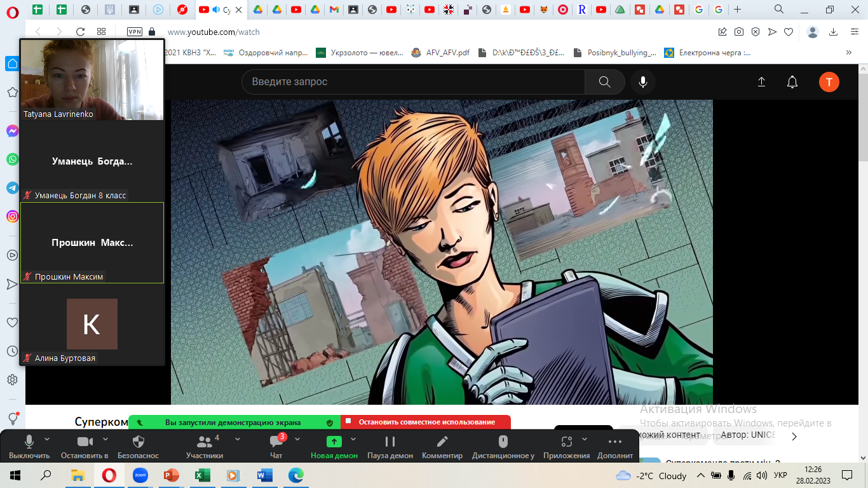The image size is (868, 488).
Task: Open the Укрзолото — ювел... bookmark
Action: point(360,53)
